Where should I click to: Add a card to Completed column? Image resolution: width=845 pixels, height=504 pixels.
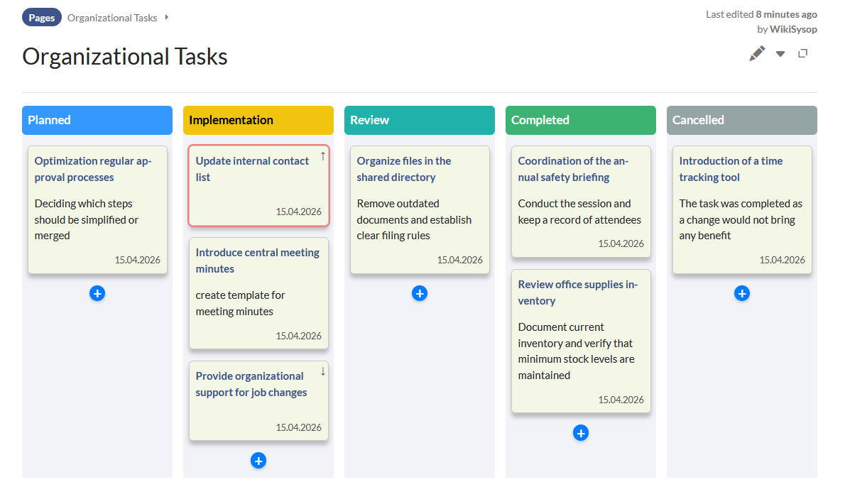581,433
